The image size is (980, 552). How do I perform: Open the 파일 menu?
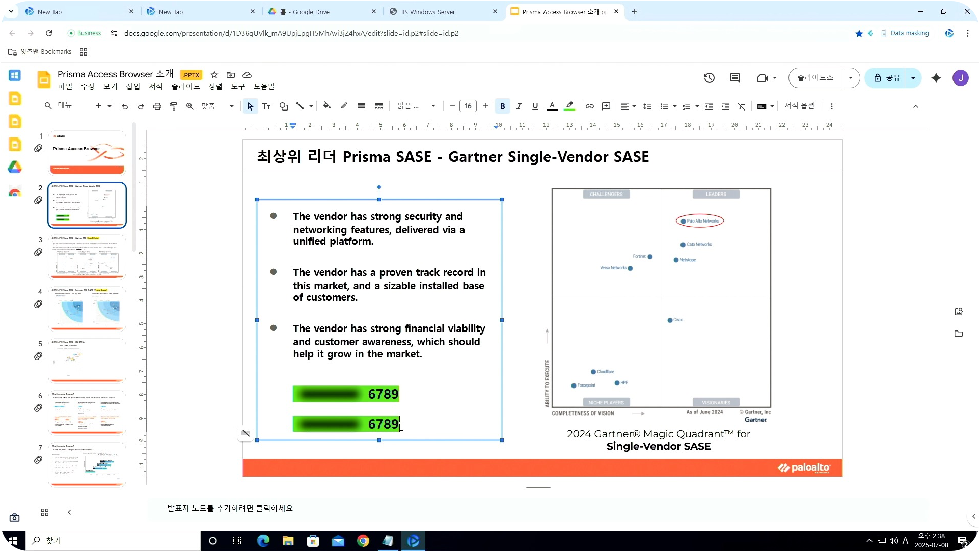tap(65, 87)
